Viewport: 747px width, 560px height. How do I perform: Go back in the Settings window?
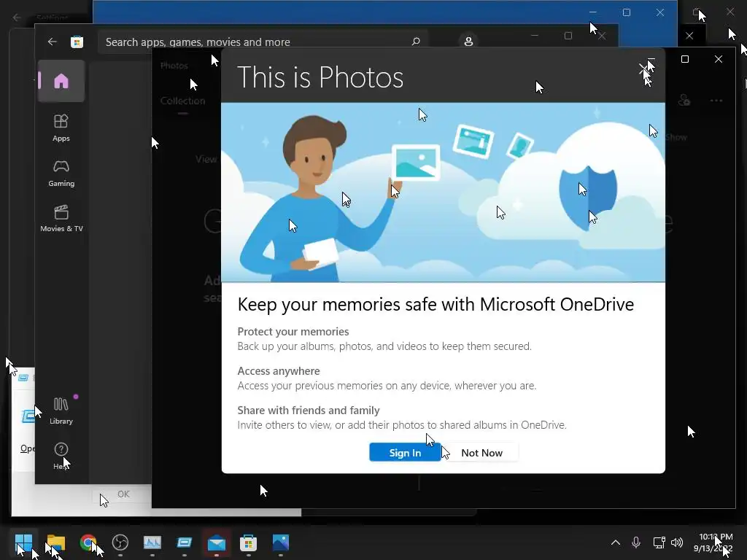point(17,17)
